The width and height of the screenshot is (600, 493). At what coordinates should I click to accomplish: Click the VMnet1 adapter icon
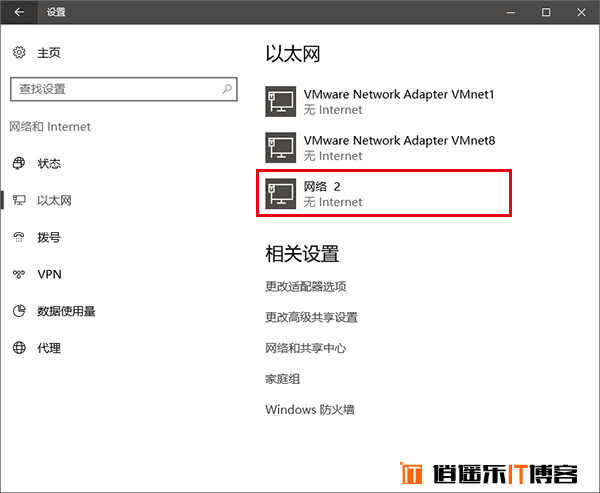tap(280, 101)
